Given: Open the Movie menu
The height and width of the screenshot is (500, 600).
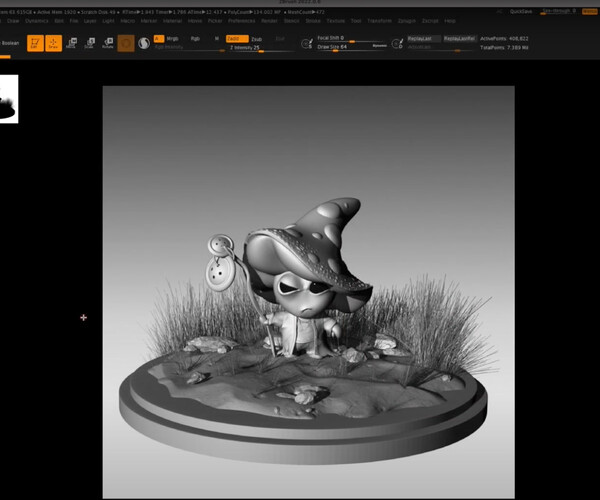Looking at the screenshot, I should point(195,21).
